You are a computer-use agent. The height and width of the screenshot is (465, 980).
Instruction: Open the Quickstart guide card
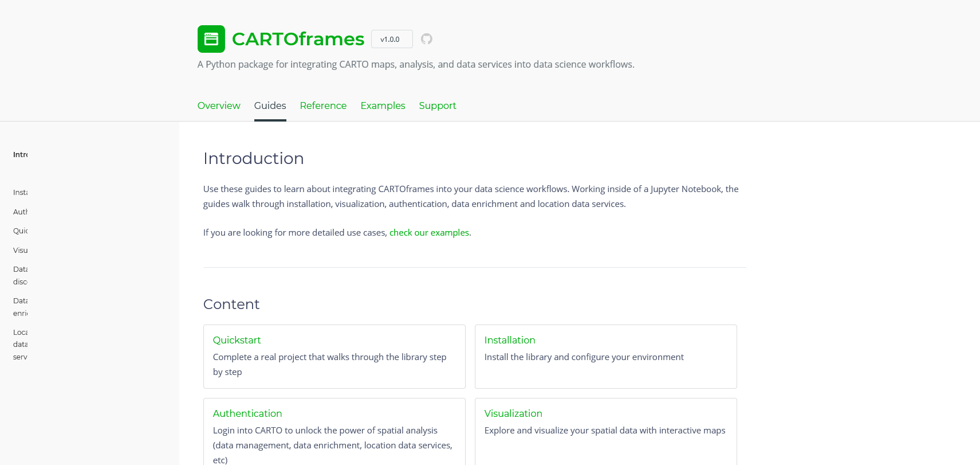pyautogui.click(x=334, y=357)
